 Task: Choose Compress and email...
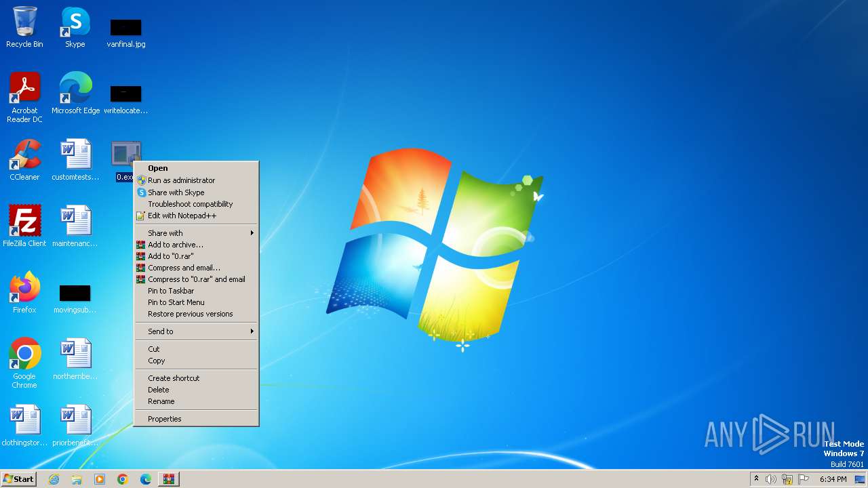pos(197,268)
